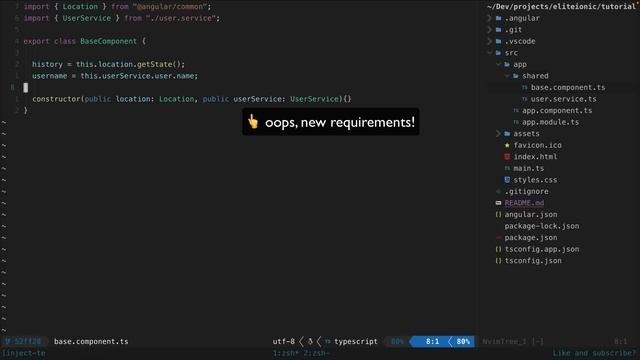
Task: Open favicon.ico in the file tree
Action: click(537, 145)
